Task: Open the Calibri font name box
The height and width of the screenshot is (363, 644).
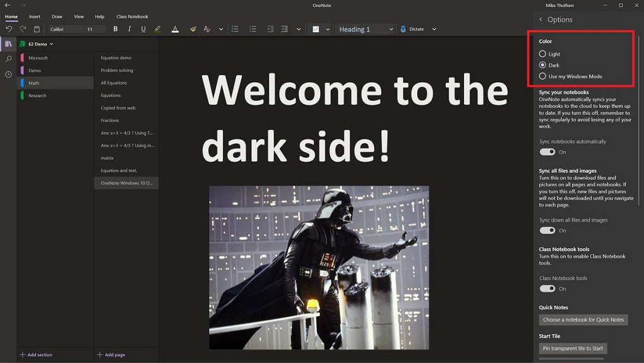Action: coord(66,29)
